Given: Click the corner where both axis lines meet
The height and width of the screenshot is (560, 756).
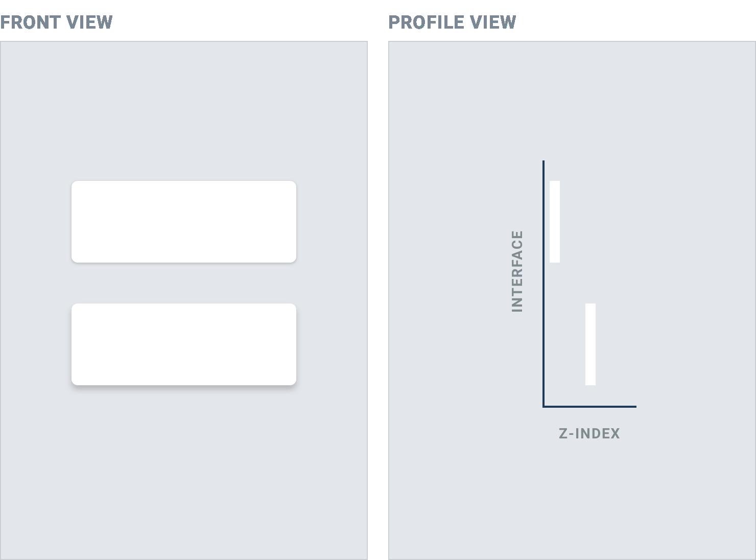Looking at the screenshot, I should (544, 407).
